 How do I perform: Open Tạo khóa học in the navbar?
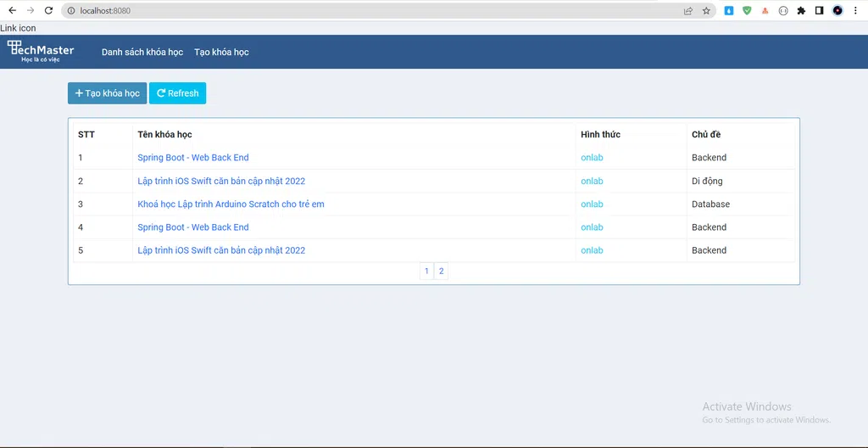[x=221, y=52]
